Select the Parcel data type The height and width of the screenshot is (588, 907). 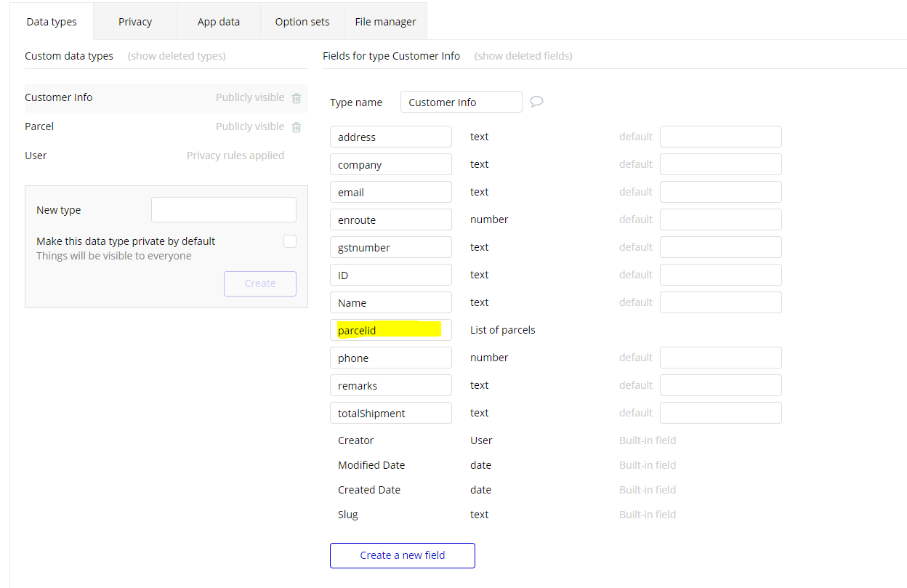[39, 126]
